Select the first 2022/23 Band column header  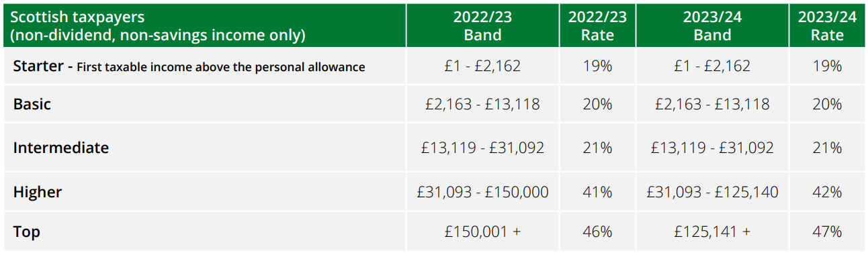click(482, 25)
